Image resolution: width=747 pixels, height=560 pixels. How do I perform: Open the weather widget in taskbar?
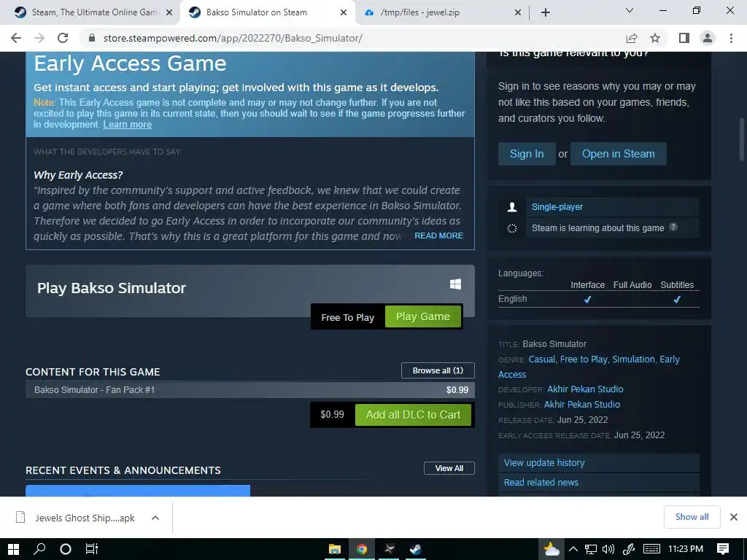coord(551,549)
